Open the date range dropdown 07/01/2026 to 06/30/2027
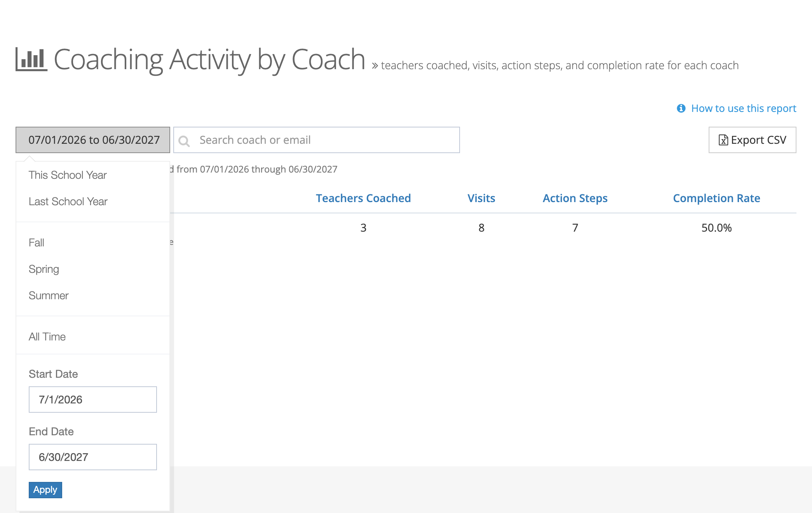This screenshot has width=812, height=513. click(x=93, y=140)
